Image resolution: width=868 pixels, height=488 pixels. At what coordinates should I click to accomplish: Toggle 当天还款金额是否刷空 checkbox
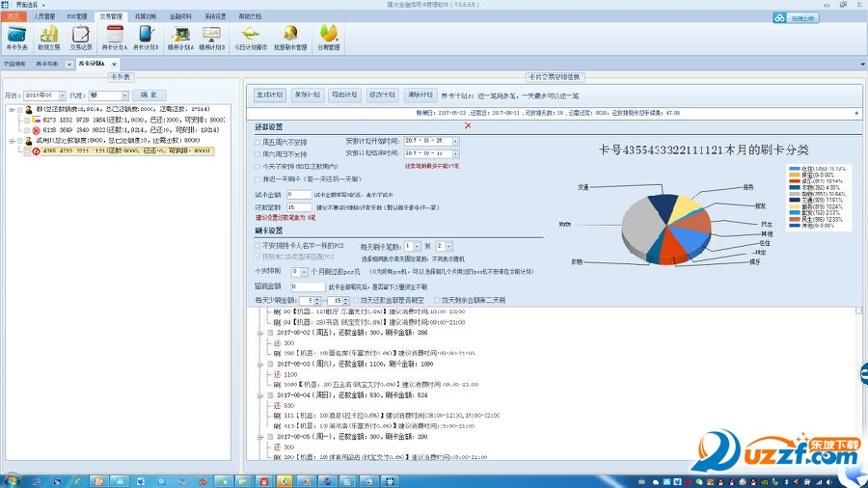pyautogui.click(x=356, y=301)
